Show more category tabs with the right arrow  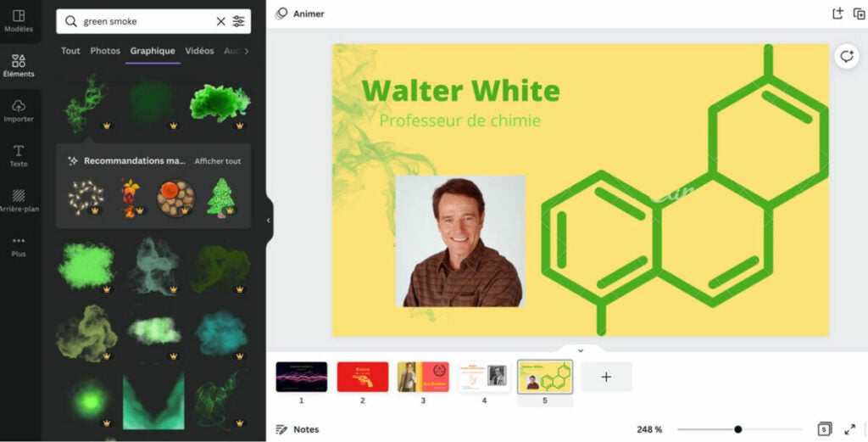(247, 51)
